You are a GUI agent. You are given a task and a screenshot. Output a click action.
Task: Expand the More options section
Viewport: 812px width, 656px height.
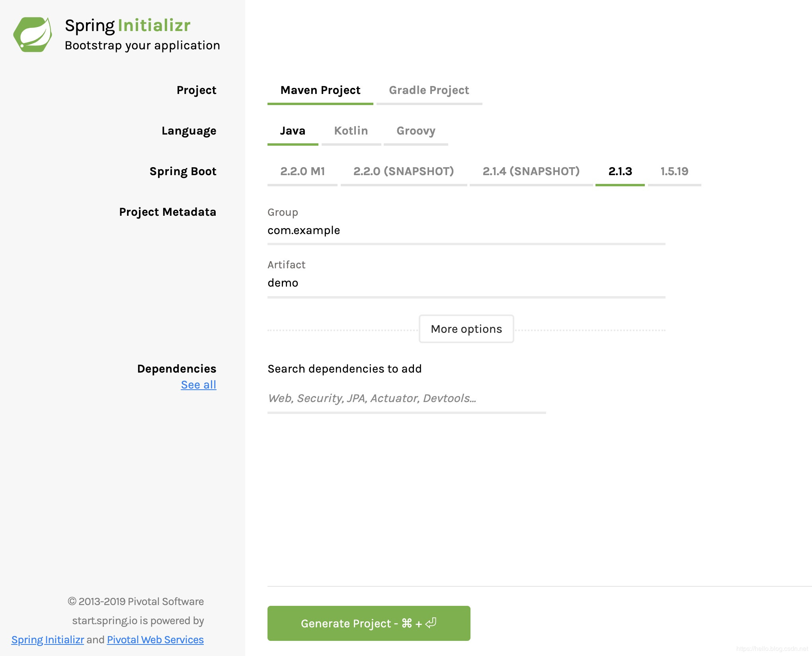click(x=466, y=329)
